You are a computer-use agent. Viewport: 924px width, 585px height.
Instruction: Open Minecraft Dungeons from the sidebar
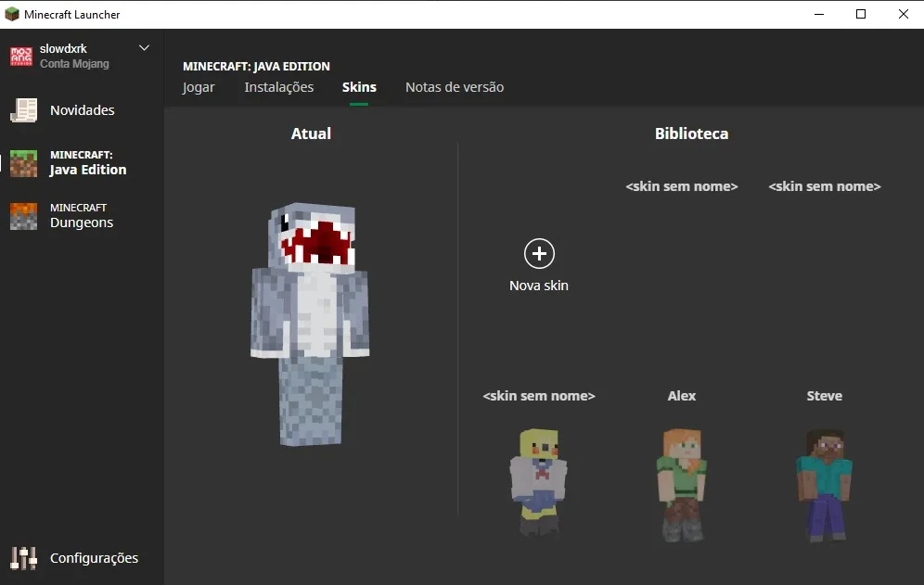point(82,216)
